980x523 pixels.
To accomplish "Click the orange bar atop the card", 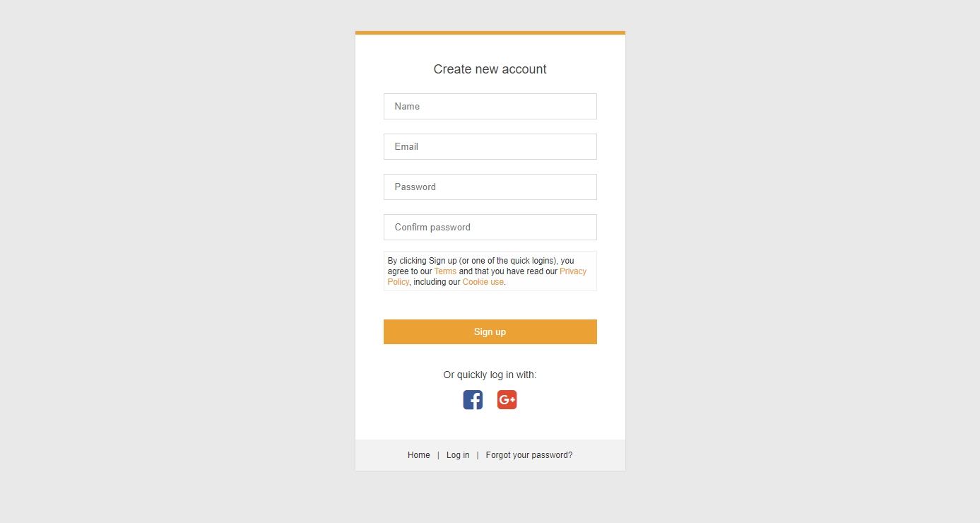I will (490, 33).
